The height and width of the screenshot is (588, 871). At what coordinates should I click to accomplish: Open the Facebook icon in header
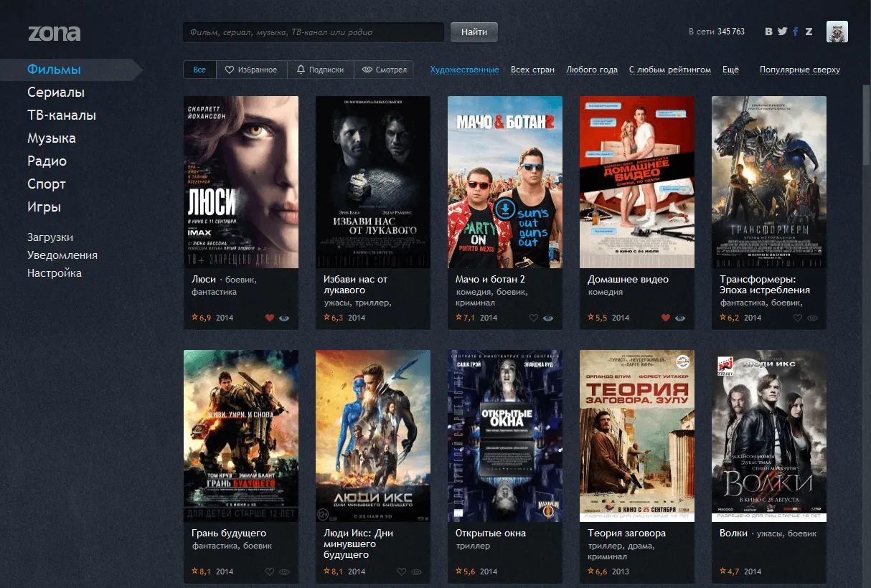[x=796, y=32]
